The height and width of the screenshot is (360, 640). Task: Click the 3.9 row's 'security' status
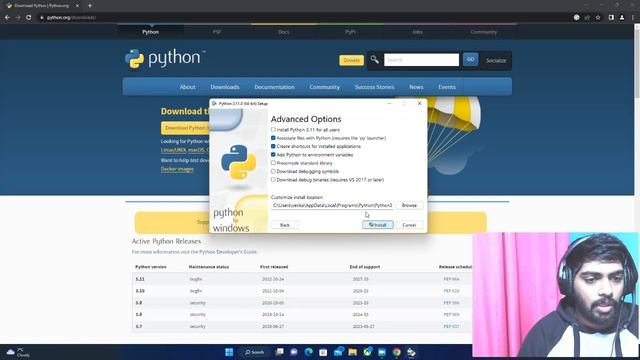point(198,303)
